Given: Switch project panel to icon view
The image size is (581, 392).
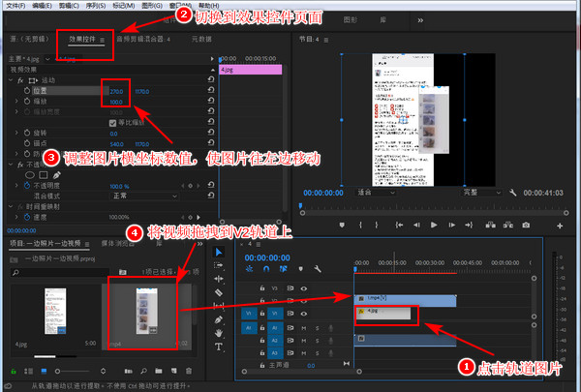Looking at the screenshot, I should 44,371.
